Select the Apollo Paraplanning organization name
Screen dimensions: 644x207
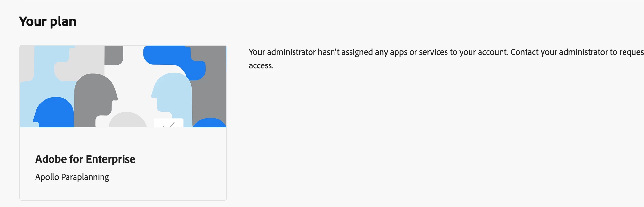click(x=72, y=177)
